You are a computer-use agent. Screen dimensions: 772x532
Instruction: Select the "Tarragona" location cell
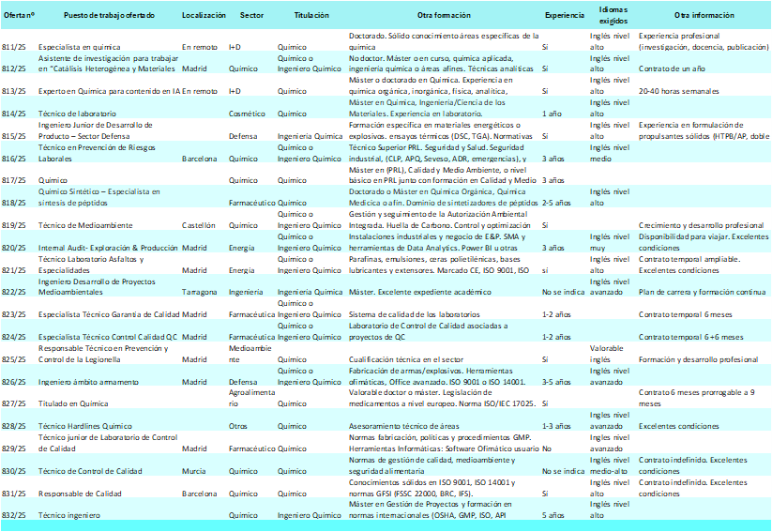coord(200,292)
